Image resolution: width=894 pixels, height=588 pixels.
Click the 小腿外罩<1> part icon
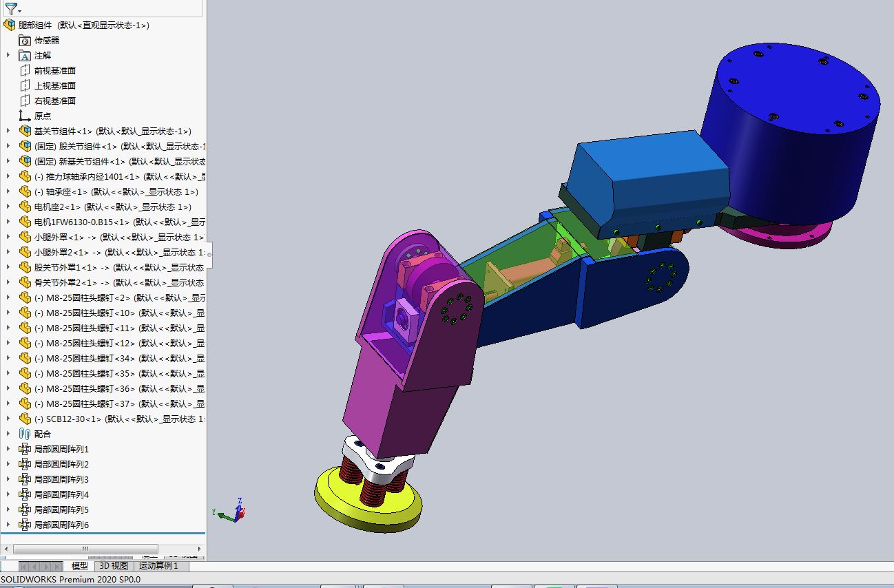coord(25,237)
